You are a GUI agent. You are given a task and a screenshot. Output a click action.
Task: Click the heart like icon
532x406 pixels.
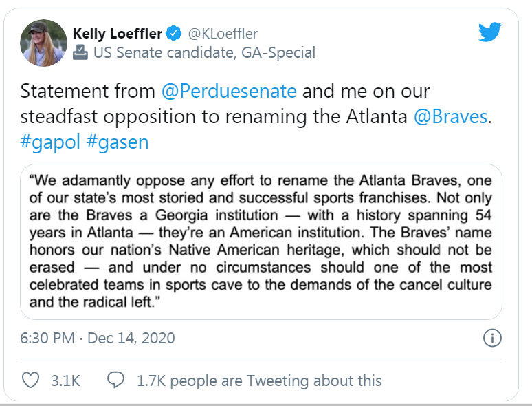pos(30,380)
